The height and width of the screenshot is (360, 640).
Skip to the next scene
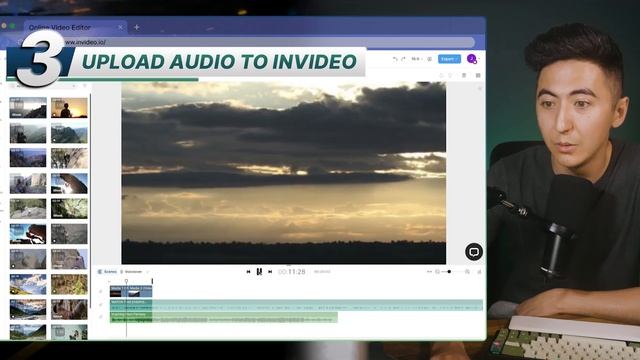click(x=270, y=271)
